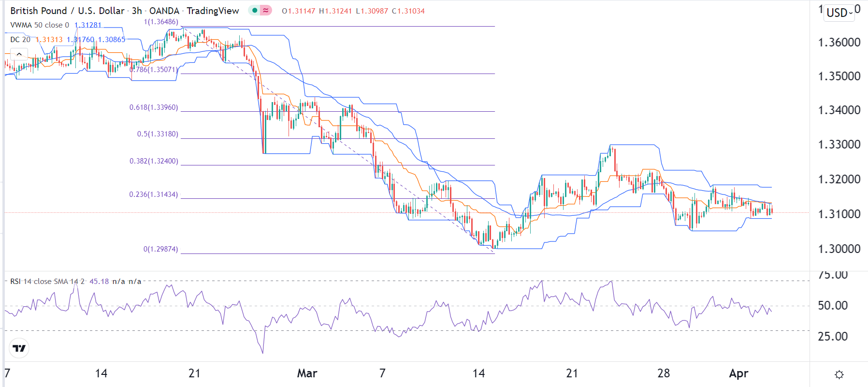Select the VWMA 50 indicator legend
This screenshot has height=387, width=868.
click(40, 25)
